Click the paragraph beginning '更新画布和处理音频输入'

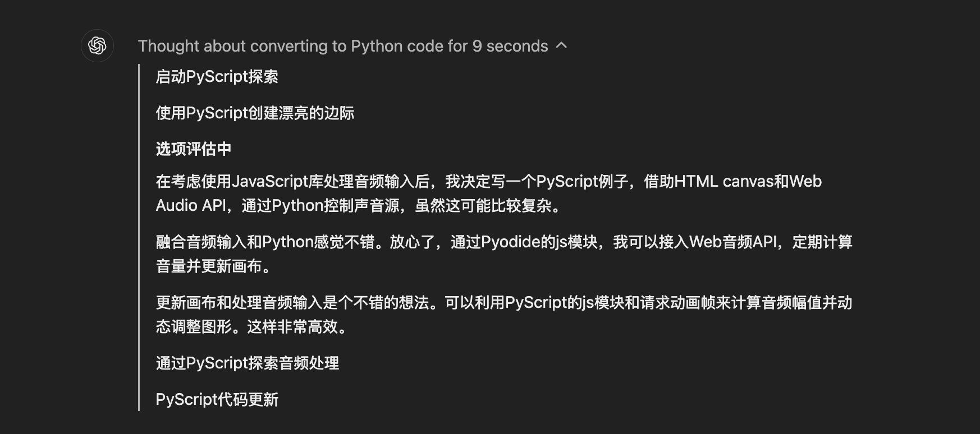pyautogui.click(x=504, y=315)
